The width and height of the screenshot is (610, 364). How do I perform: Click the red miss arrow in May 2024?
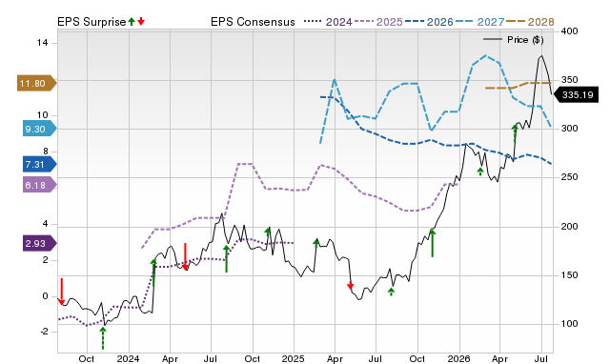pos(185,256)
